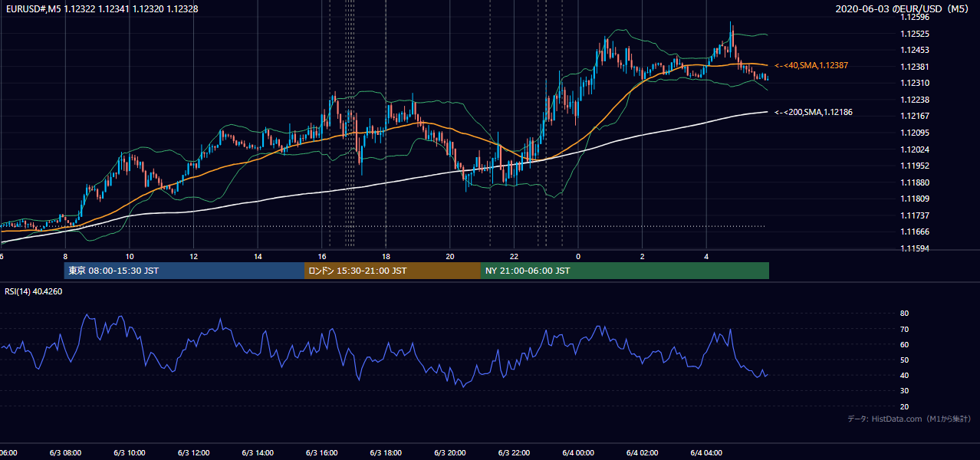The height and width of the screenshot is (460, 980).
Task: Click the 6/3 14:00 date label
Action: [258, 453]
